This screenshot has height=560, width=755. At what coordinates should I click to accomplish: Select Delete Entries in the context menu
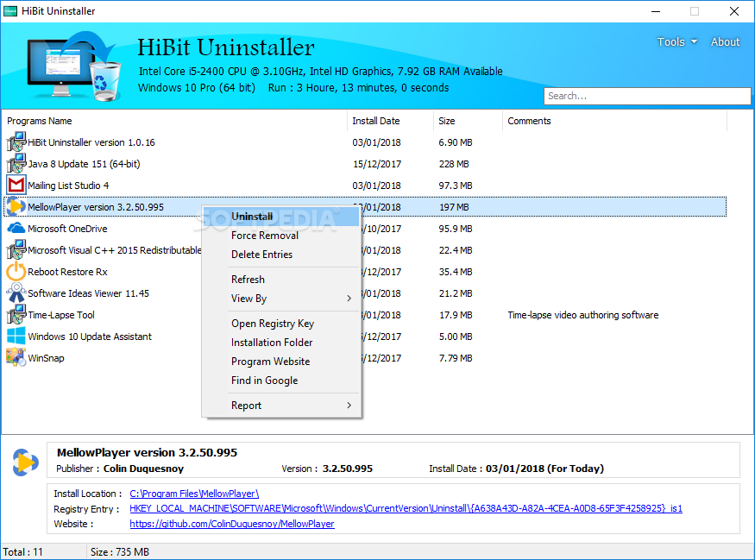point(281,255)
